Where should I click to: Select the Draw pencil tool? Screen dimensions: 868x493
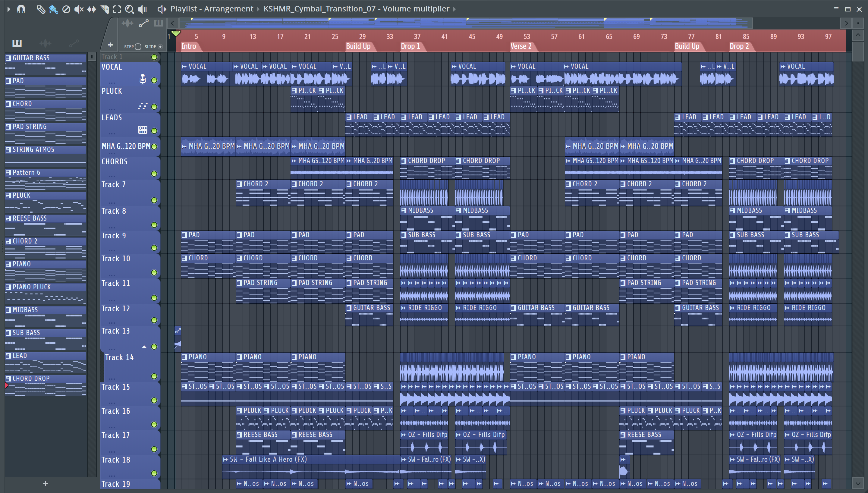point(41,9)
